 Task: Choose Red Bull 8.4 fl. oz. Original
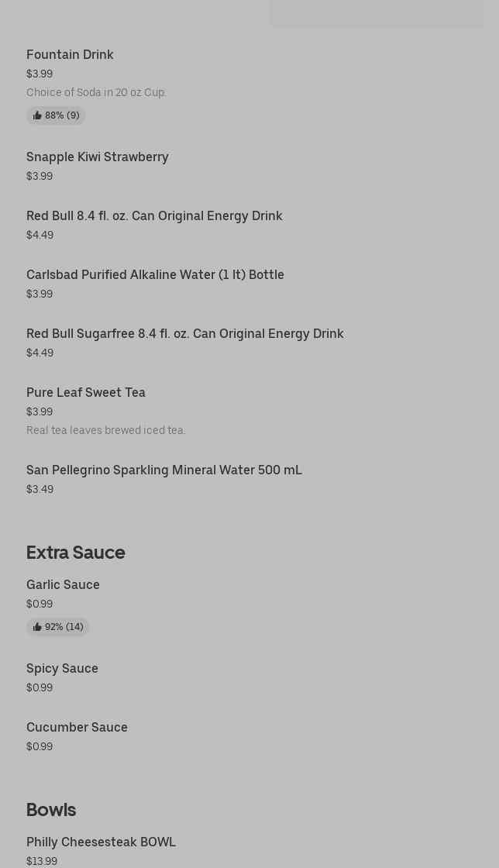(154, 215)
